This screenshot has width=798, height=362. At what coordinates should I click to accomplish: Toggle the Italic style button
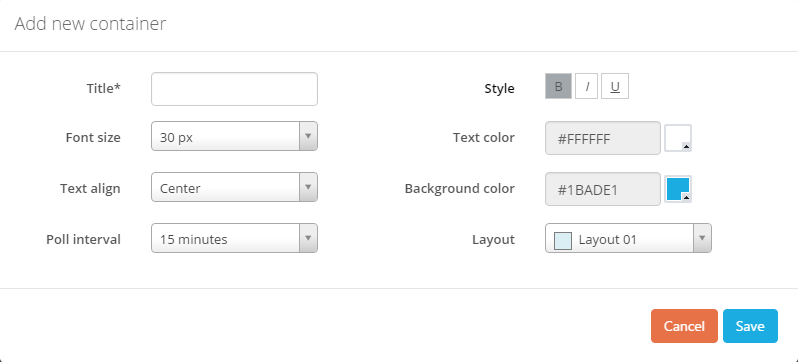(586, 86)
